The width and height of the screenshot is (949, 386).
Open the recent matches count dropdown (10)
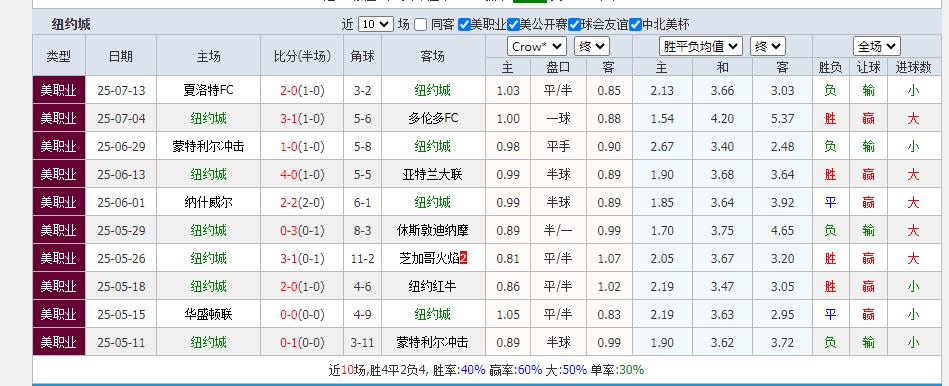(375, 24)
